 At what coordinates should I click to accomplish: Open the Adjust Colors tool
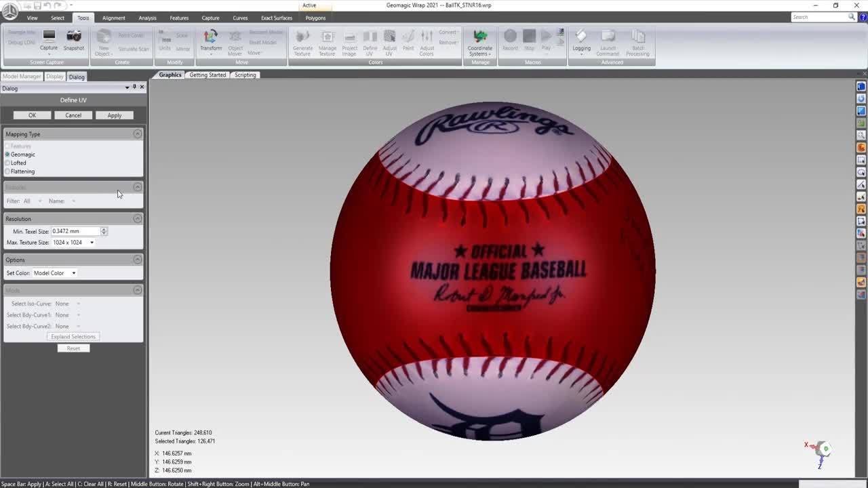coord(427,42)
